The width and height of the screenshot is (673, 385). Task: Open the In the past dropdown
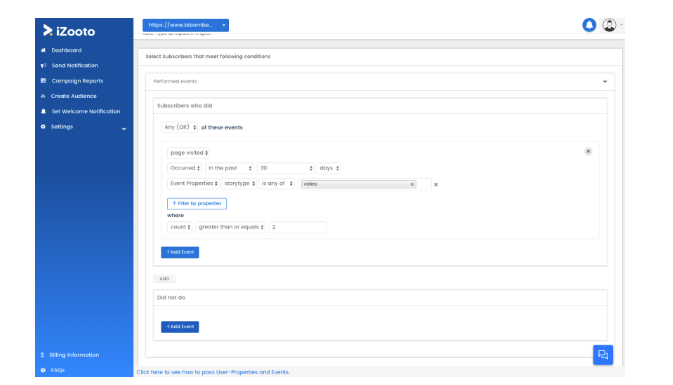[x=229, y=168]
